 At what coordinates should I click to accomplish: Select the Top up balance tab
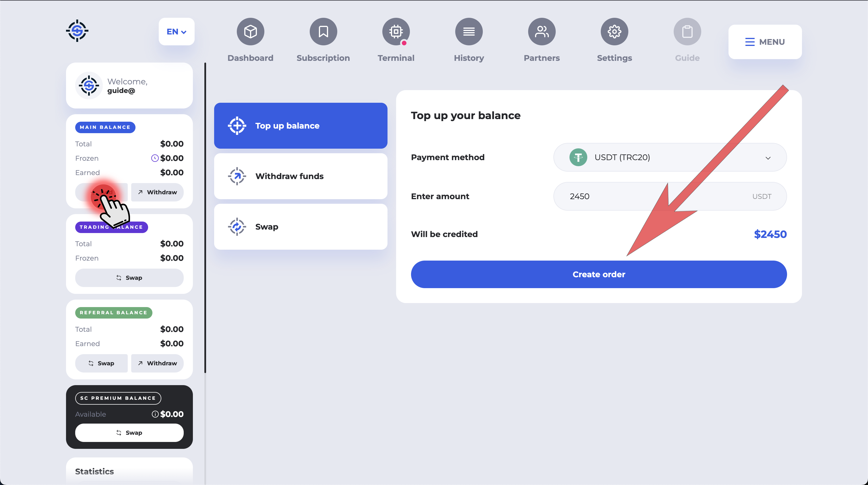point(301,126)
